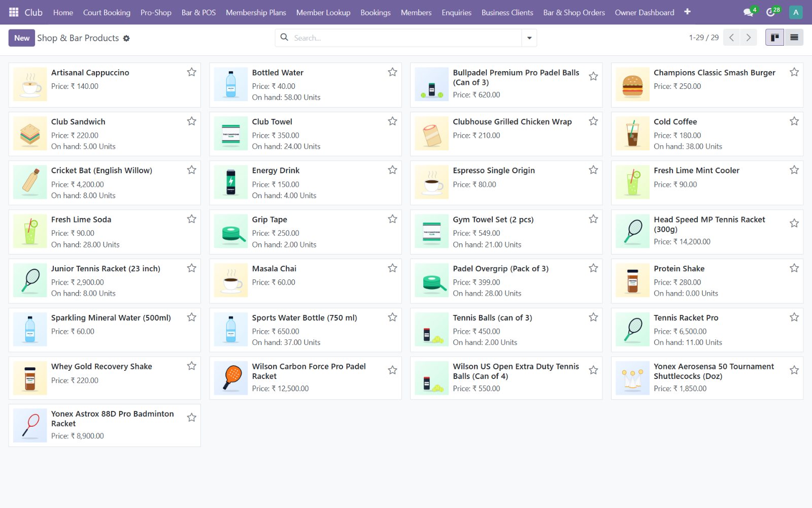Toggle favorite star on Club Towel
Screen dimensions: 812x508
tap(392, 121)
